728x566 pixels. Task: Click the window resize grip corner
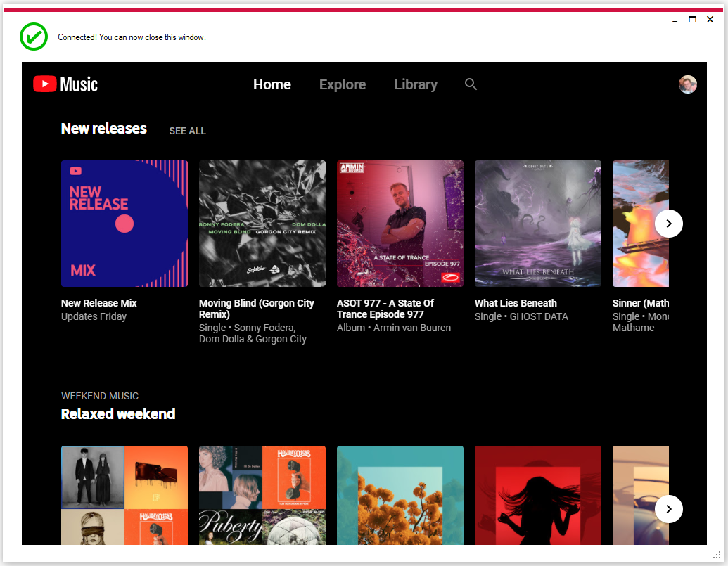717,555
